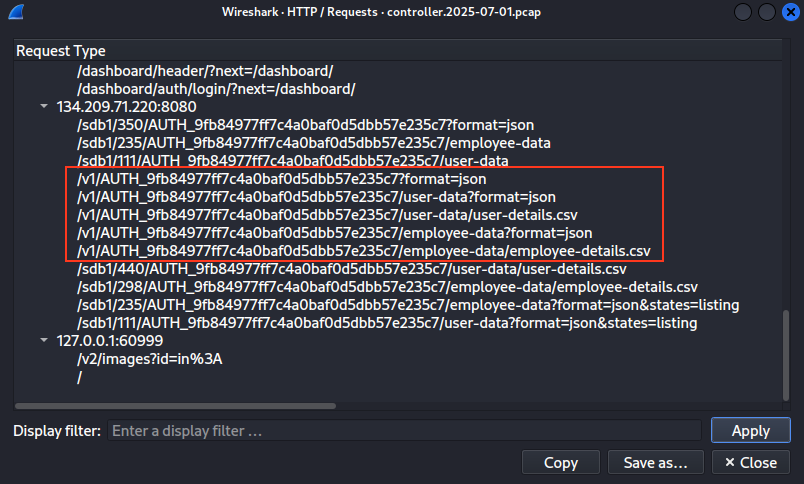Select /dashboard/header/?next=/dashboard/ request row
Viewport: 804px width, 484px height.
pos(205,71)
